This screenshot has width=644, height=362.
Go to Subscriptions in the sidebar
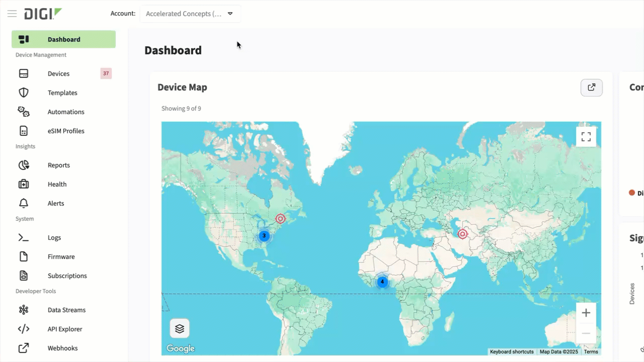67,276
